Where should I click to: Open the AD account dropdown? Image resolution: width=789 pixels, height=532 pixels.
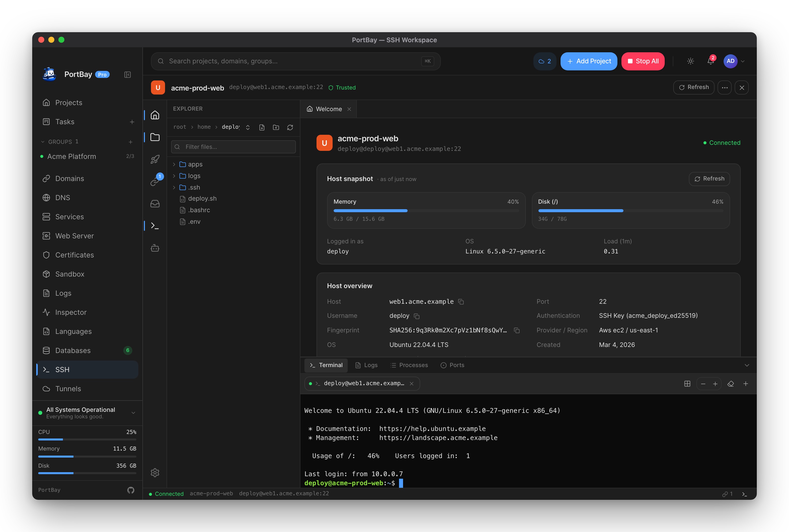(x=734, y=61)
